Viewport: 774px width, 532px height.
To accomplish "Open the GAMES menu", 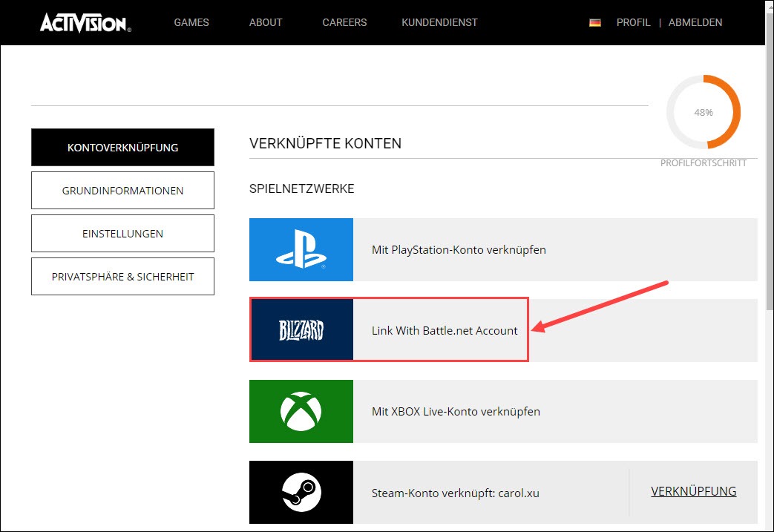I will pos(191,23).
